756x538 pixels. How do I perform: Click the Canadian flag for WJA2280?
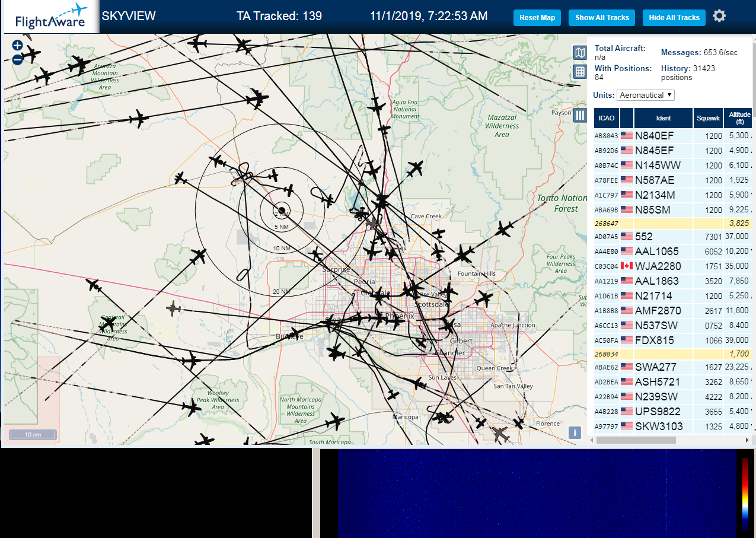point(627,266)
